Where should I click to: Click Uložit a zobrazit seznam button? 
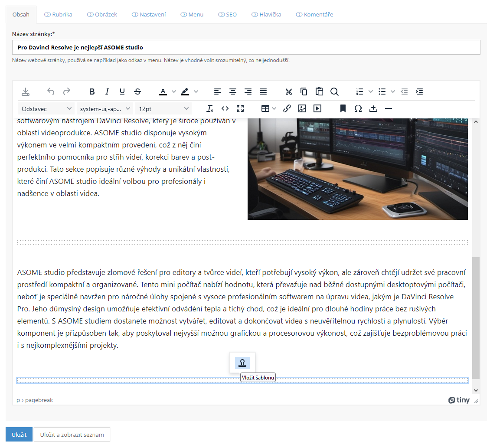click(x=72, y=435)
